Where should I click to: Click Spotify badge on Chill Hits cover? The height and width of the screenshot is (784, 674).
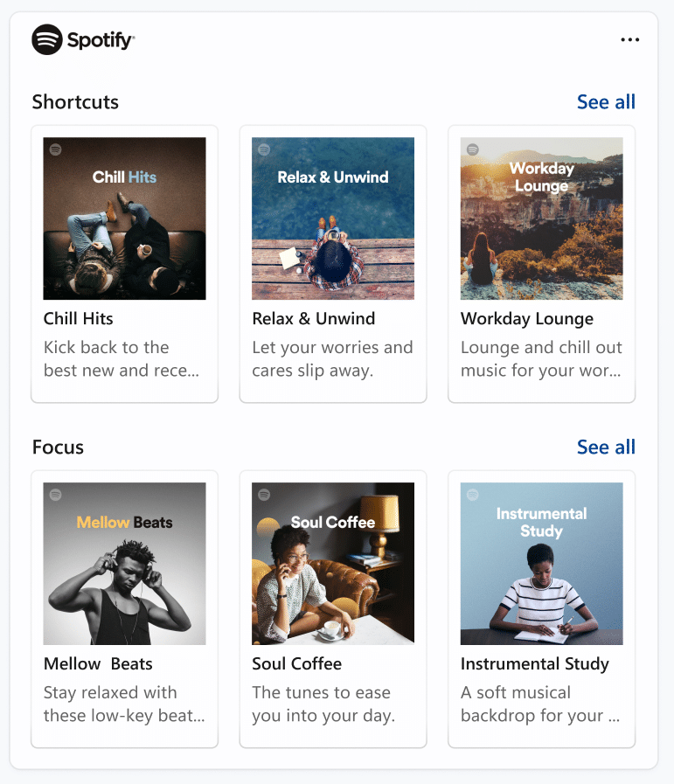coord(55,149)
